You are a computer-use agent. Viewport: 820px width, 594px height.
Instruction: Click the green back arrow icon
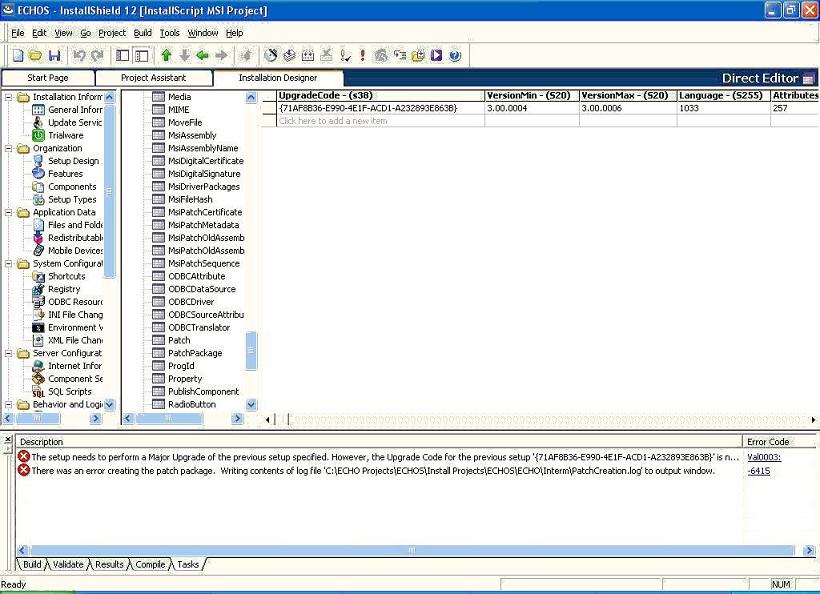(x=203, y=56)
